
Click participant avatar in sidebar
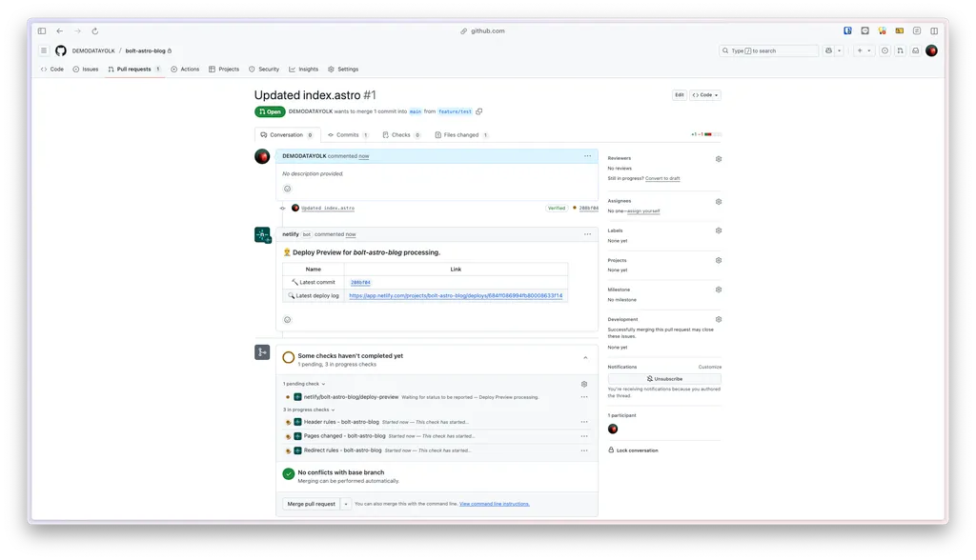point(613,429)
